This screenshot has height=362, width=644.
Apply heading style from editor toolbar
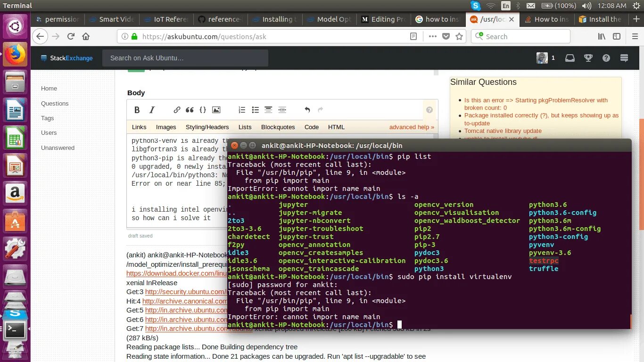point(268,110)
